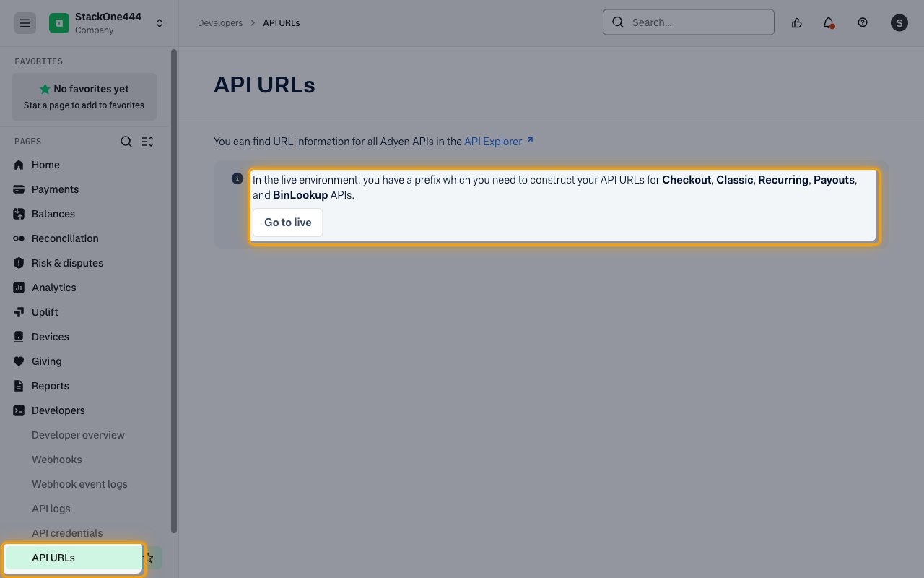Click the Go to live button
The image size is (924, 578).
(x=287, y=223)
